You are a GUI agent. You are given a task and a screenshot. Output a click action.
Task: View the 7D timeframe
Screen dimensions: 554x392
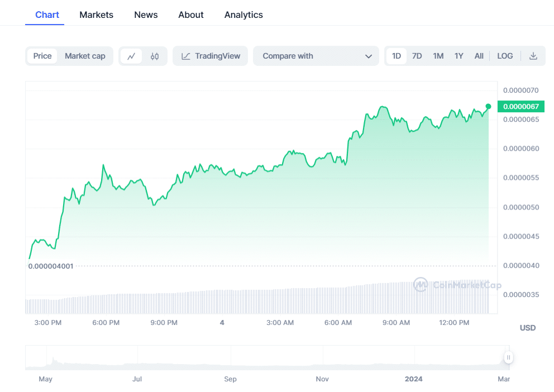417,56
